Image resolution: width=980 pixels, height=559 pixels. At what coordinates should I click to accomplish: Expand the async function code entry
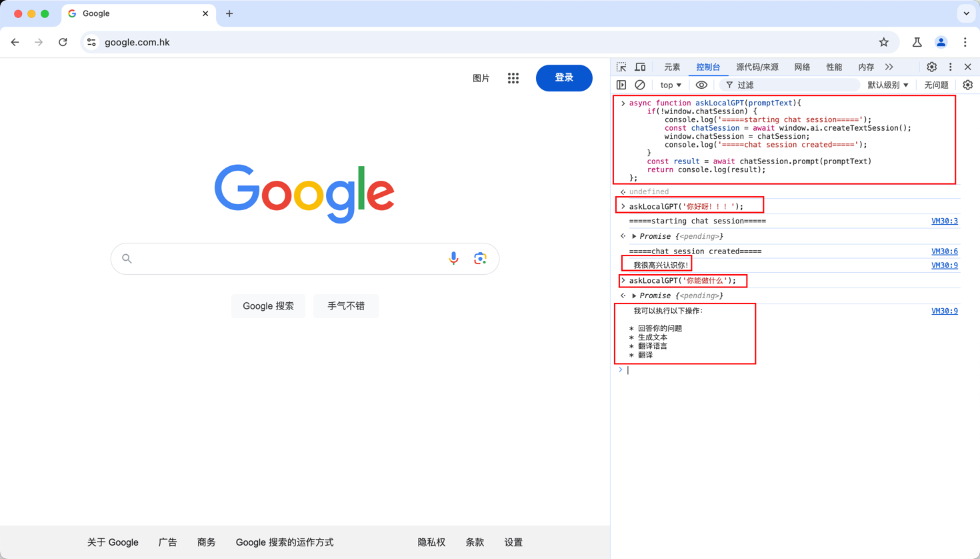tap(623, 103)
